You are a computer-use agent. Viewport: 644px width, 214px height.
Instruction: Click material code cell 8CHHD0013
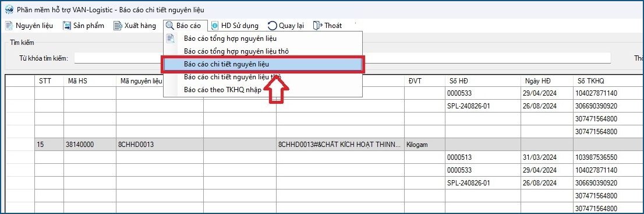[160, 145]
